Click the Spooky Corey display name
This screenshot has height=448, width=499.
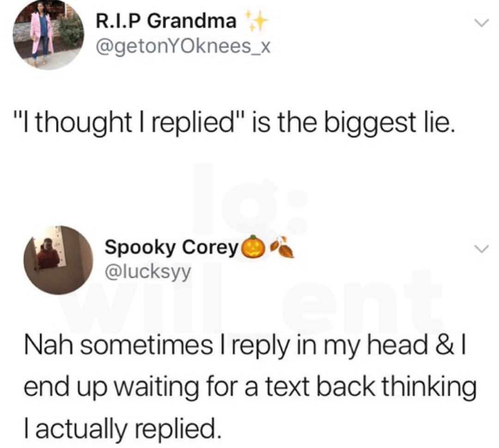pyautogui.click(x=172, y=248)
